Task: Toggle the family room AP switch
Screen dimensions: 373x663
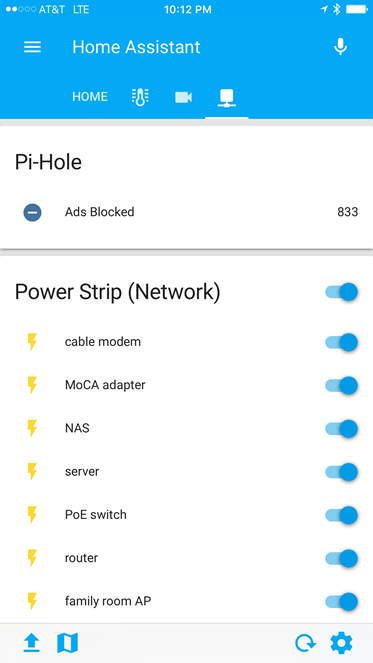Action: coord(342,601)
